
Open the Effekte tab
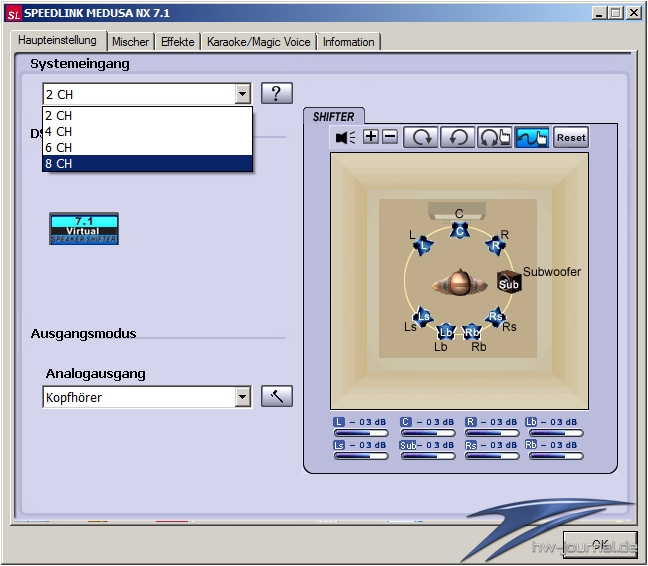click(x=178, y=42)
